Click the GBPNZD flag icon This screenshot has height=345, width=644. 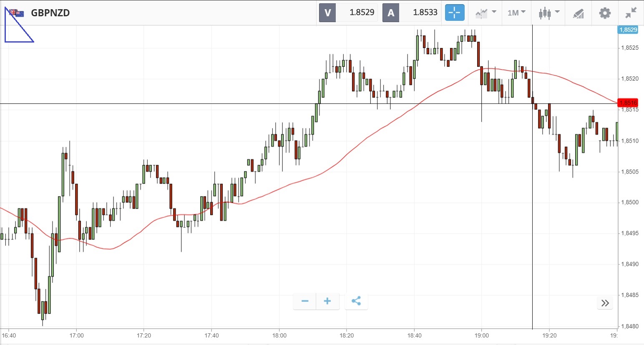coord(17,13)
